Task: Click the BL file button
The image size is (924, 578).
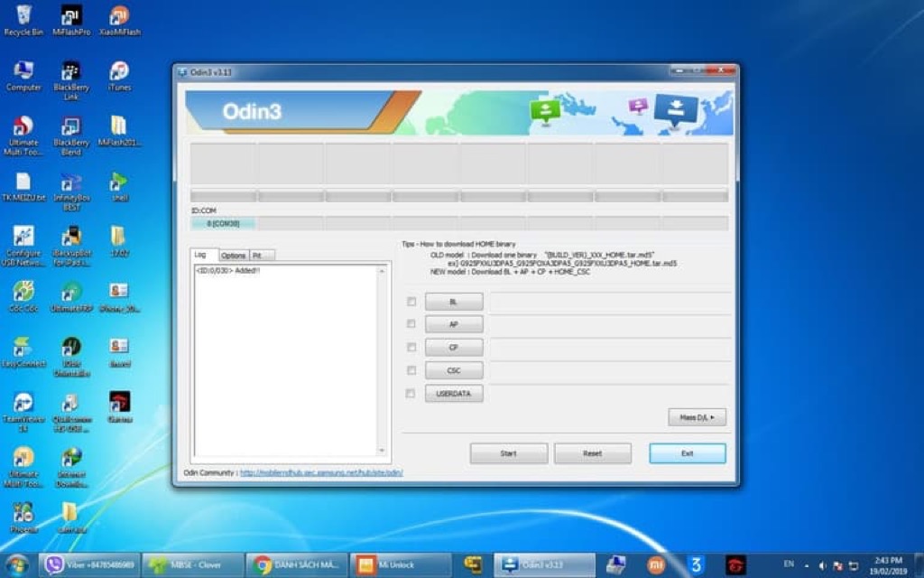Action: (454, 302)
